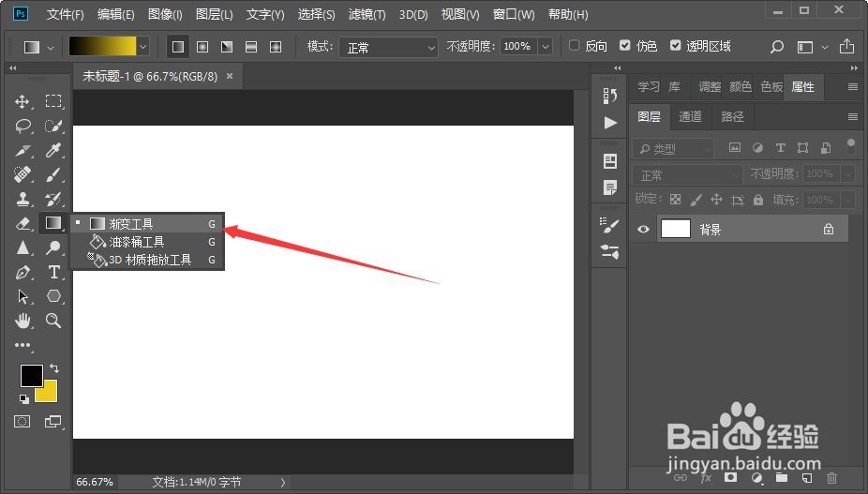The width and height of the screenshot is (868, 494).
Task: Select the Hand tool
Action: coord(22,320)
